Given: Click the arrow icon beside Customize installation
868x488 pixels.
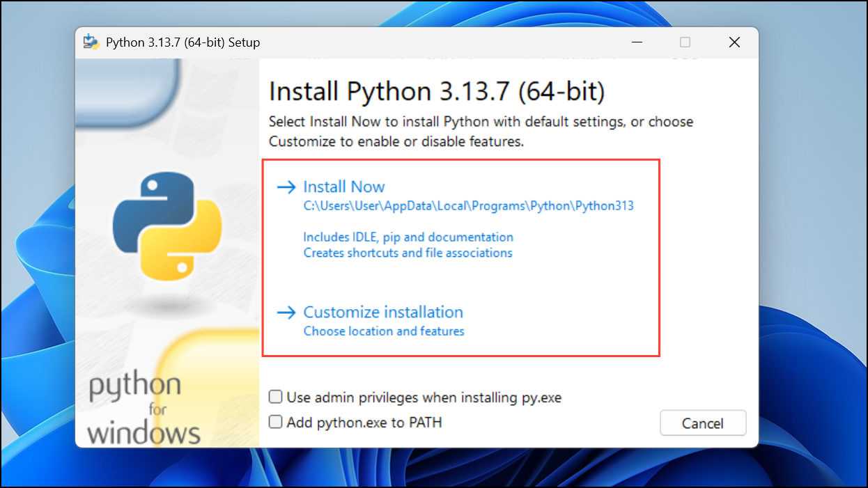Looking at the screenshot, I should point(286,313).
